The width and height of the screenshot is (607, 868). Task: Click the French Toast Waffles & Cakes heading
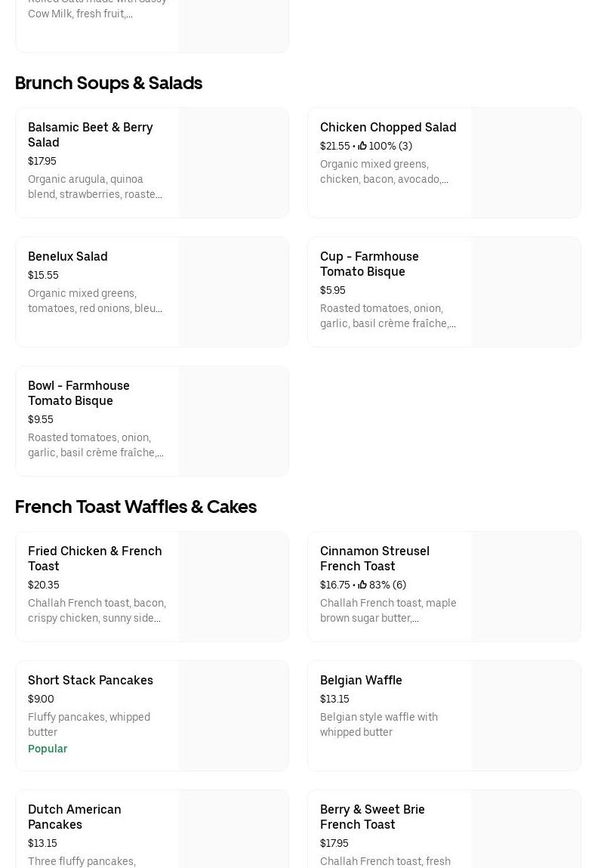[x=136, y=506]
